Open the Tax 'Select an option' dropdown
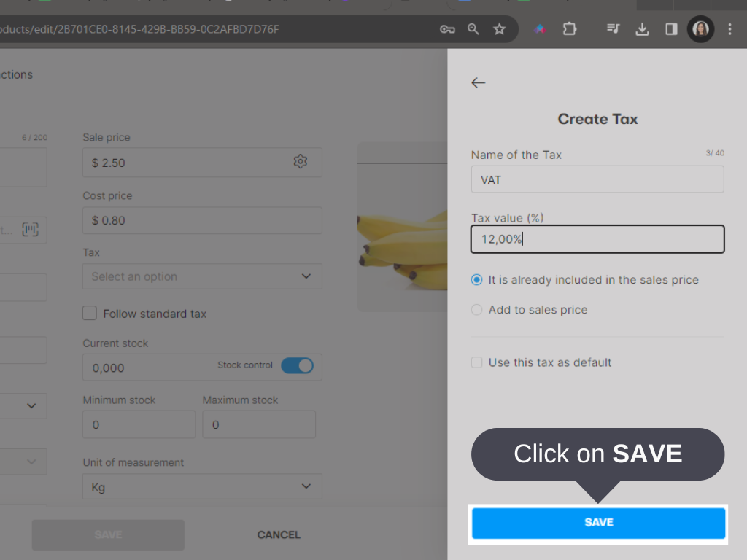Image resolution: width=747 pixels, height=560 pixels. 202,276
